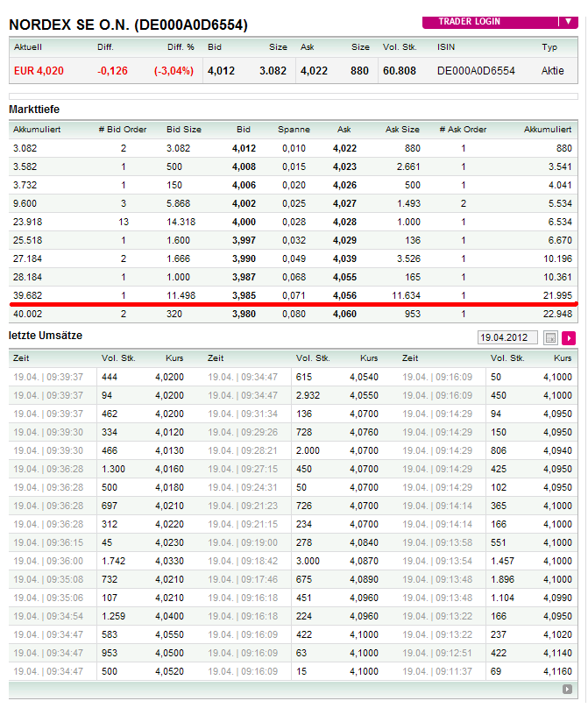The width and height of the screenshot is (588, 708).
Task: Click the # Ask Order column header
Action: pos(463,130)
